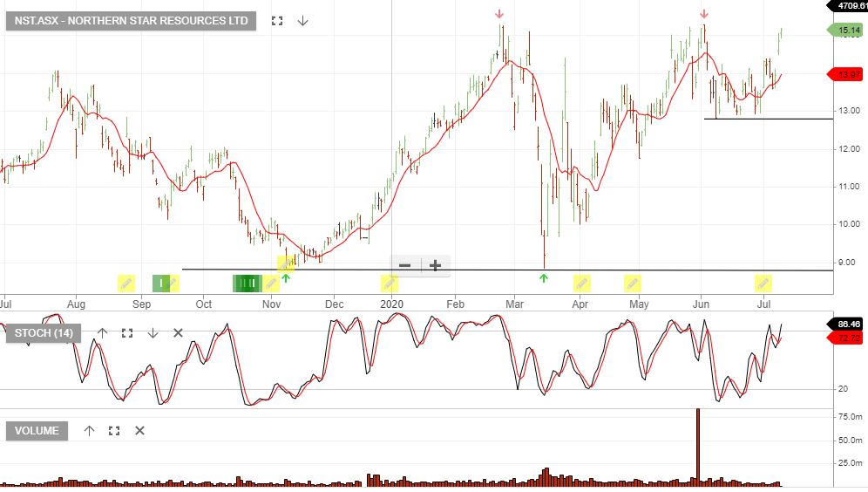Open the pencil note marker before May

[633, 284]
